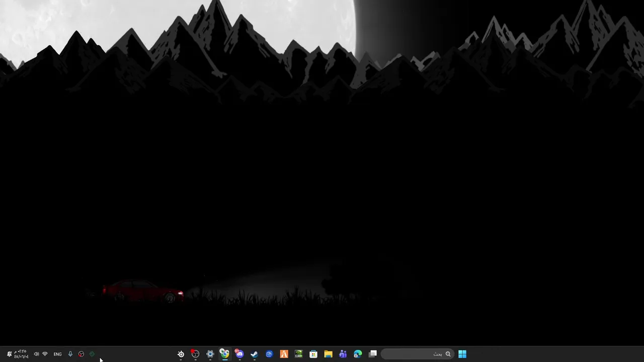Open the Windows Start menu
The height and width of the screenshot is (362, 644).
[462, 354]
